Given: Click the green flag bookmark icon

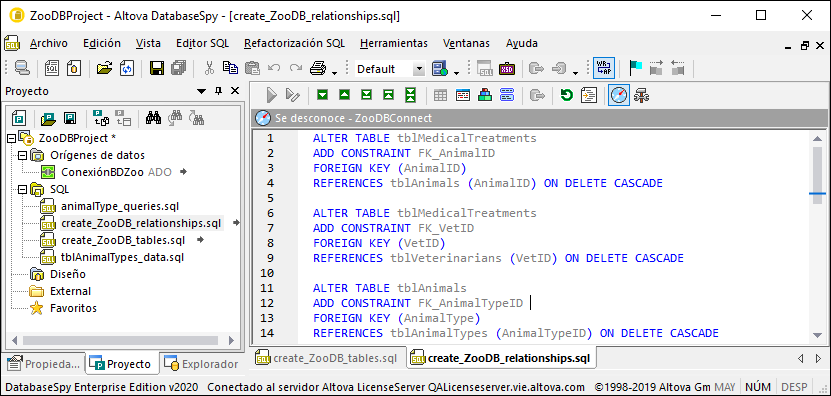Looking at the screenshot, I should tap(635, 68).
